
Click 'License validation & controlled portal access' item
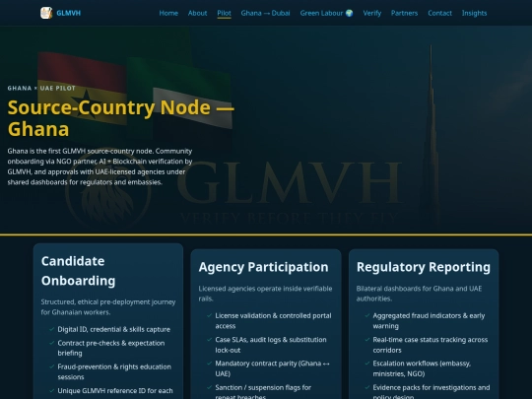273,320
